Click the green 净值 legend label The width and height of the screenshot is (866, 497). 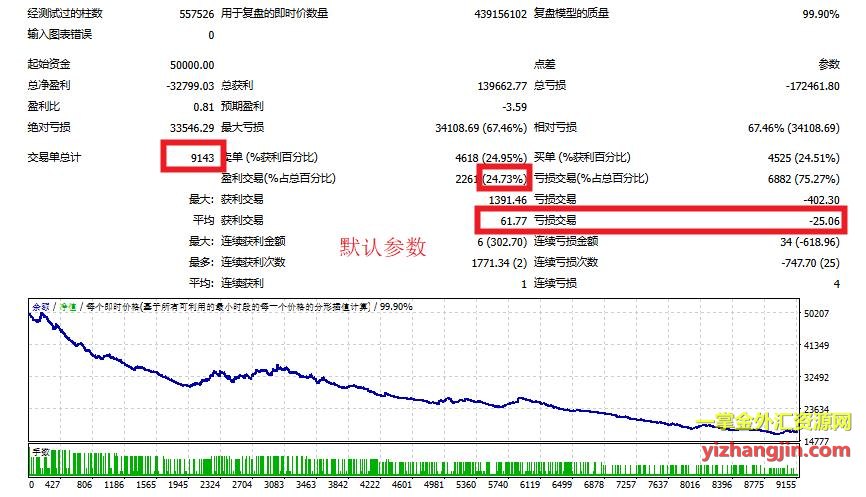point(68,306)
